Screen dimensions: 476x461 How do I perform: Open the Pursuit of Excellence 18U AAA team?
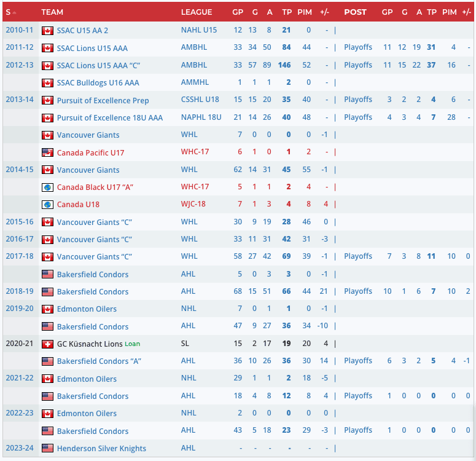tap(110, 117)
